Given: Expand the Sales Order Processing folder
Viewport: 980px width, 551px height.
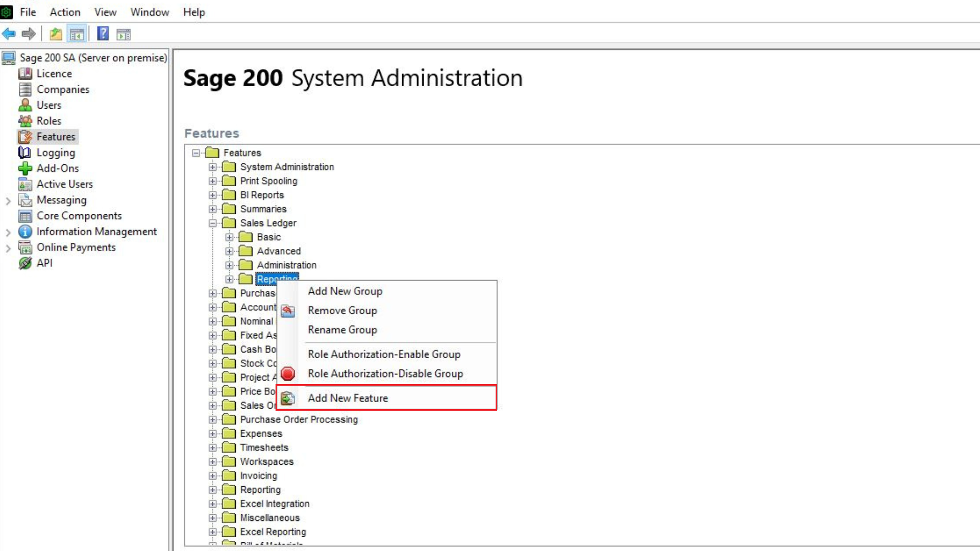Looking at the screenshot, I should tap(213, 406).
